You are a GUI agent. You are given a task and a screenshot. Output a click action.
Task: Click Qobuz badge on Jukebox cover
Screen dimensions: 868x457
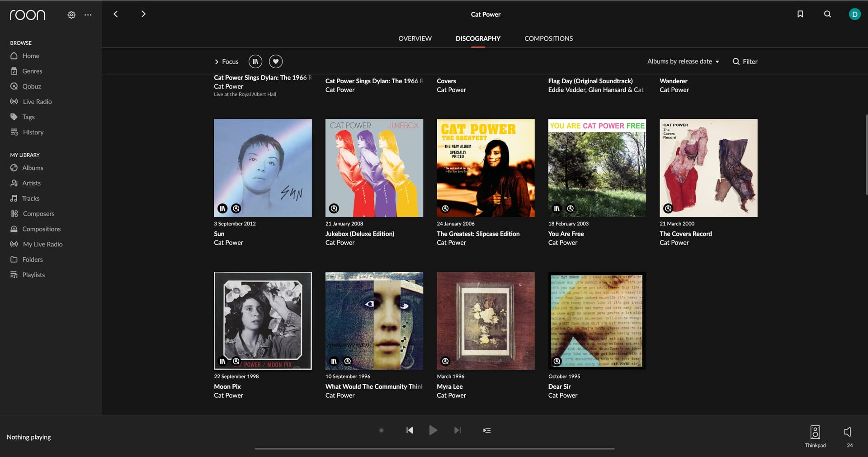tap(334, 208)
